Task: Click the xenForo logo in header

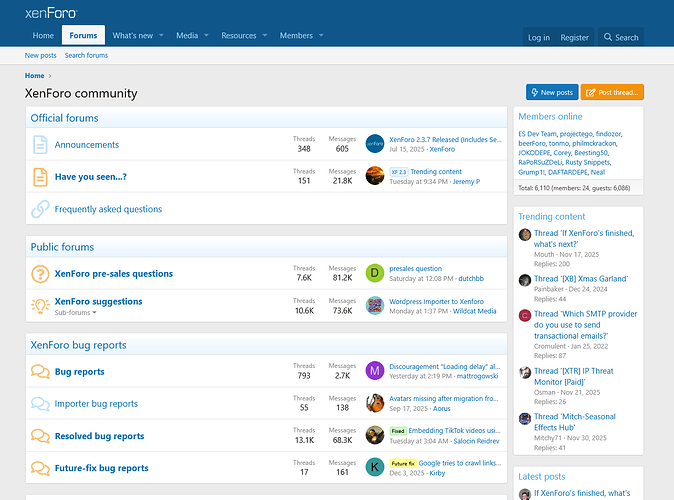Action: click(x=51, y=13)
